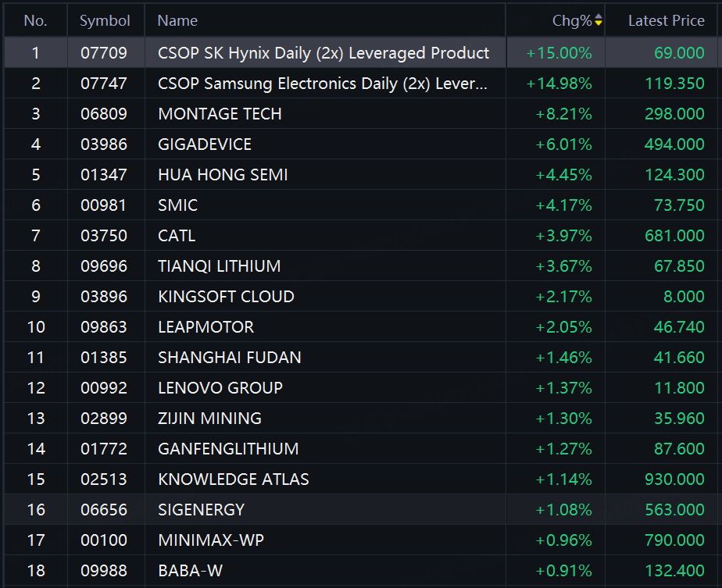Click the +3.67% change value

pos(563,266)
